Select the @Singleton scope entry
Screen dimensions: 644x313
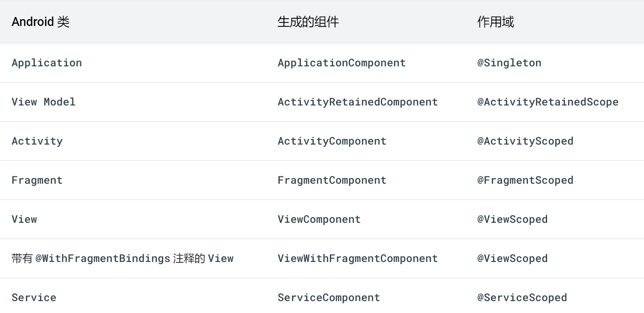coord(509,63)
